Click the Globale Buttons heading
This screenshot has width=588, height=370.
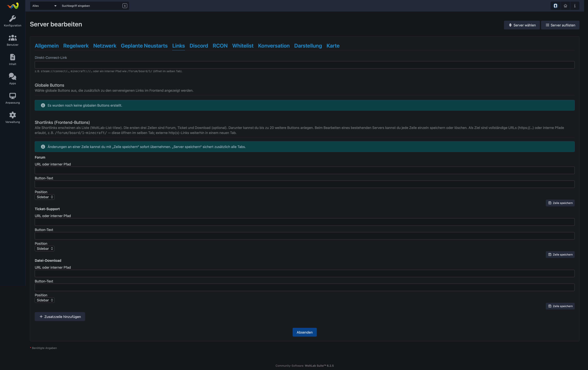point(49,85)
